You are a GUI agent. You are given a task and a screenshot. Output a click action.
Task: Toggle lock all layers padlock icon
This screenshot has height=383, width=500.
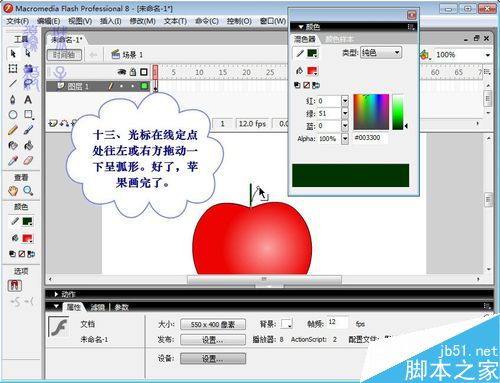(133, 72)
